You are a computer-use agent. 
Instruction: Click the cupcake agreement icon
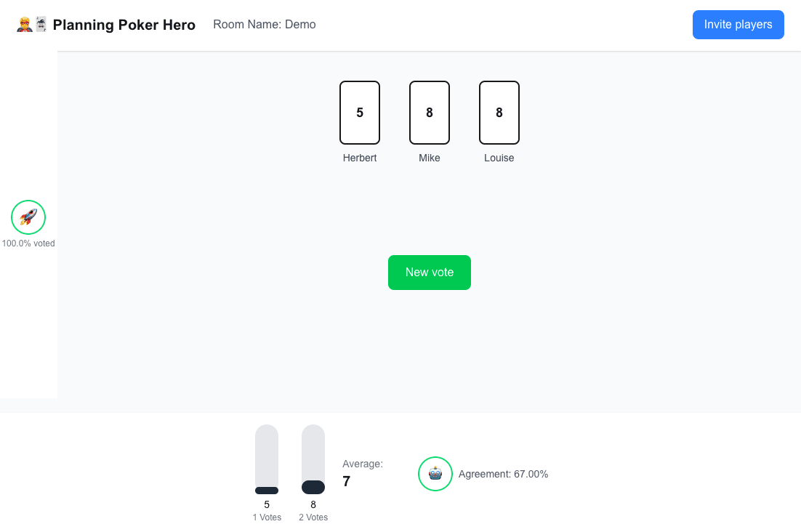pos(435,473)
